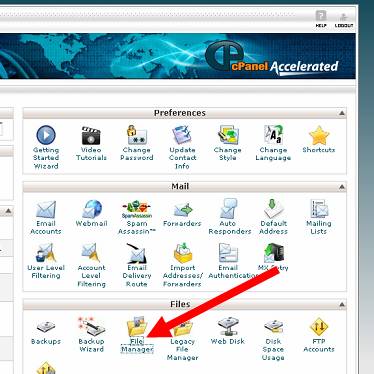Screen dimensions: 374x374
Task: Open FTP Accounts icon
Action: (319, 326)
